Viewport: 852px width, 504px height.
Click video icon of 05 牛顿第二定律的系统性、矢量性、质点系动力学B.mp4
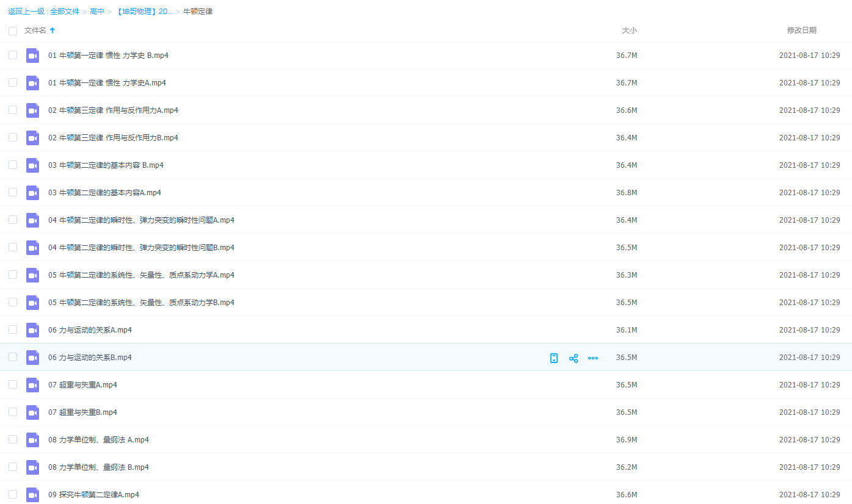point(32,303)
